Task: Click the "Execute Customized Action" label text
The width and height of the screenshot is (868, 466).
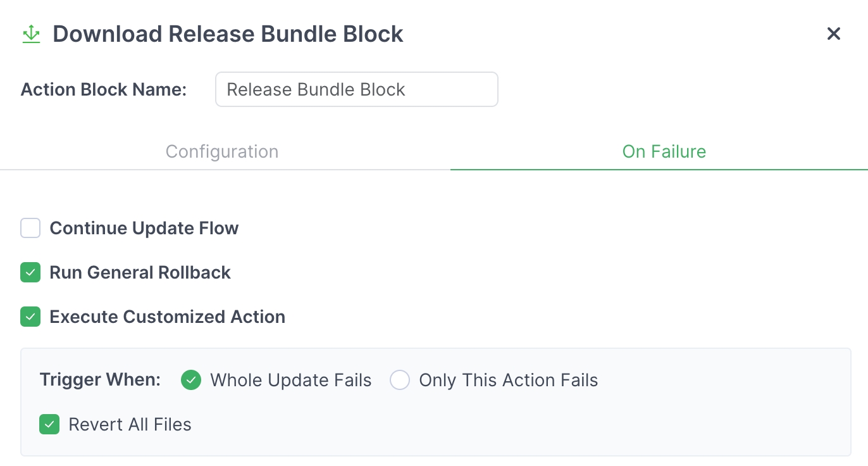Action: coord(168,317)
